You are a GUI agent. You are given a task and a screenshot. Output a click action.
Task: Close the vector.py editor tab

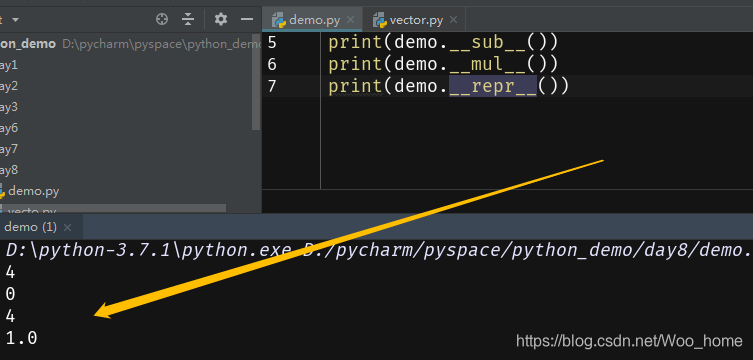[x=453, y=20]
